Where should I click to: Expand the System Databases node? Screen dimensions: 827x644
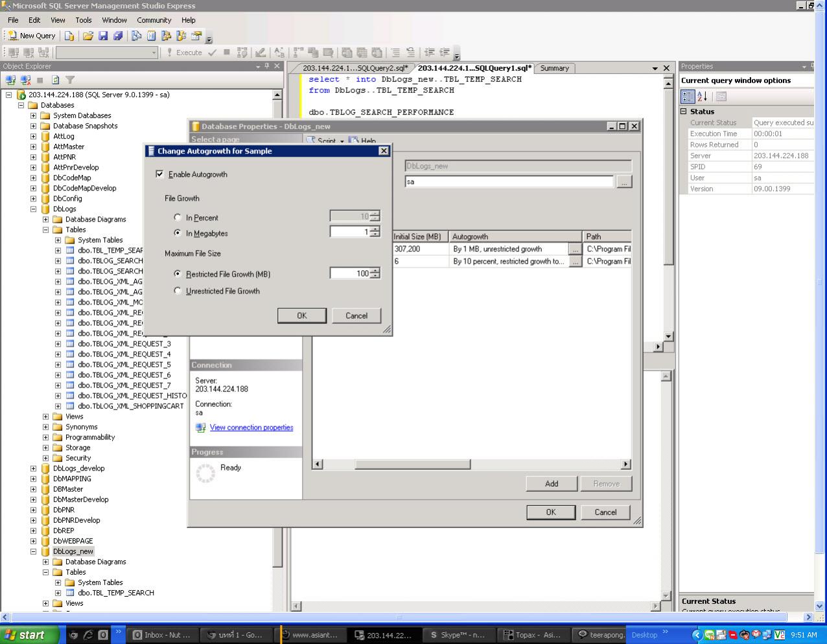[33, 116]
